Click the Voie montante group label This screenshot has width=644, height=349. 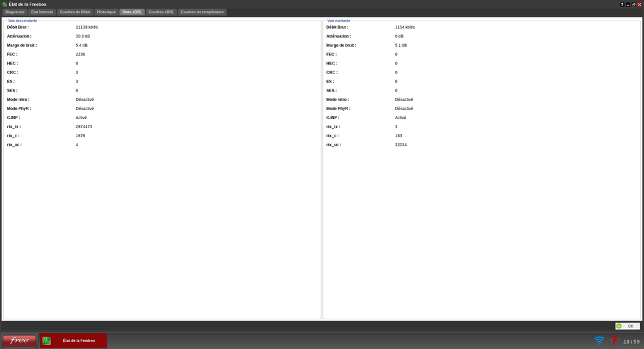339,21
